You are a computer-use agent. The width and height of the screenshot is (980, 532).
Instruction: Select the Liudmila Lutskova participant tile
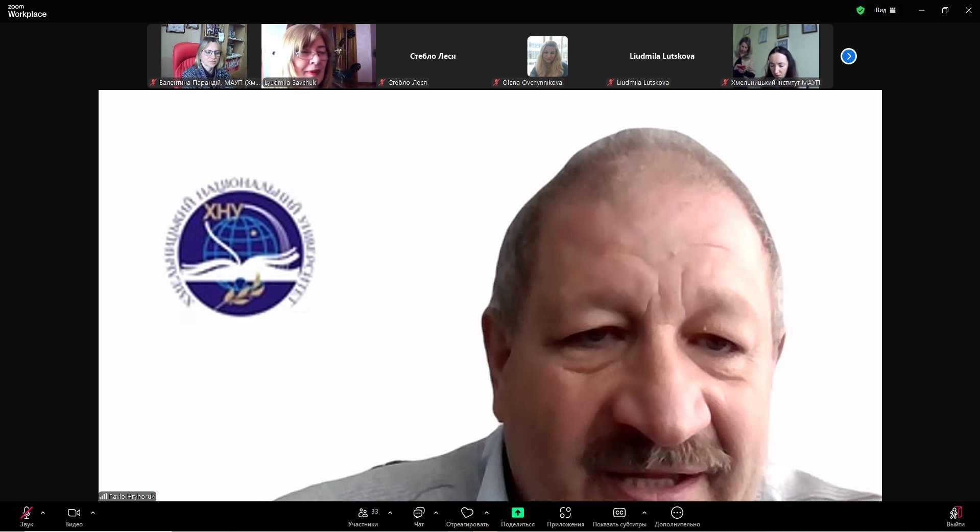[662, 56]
